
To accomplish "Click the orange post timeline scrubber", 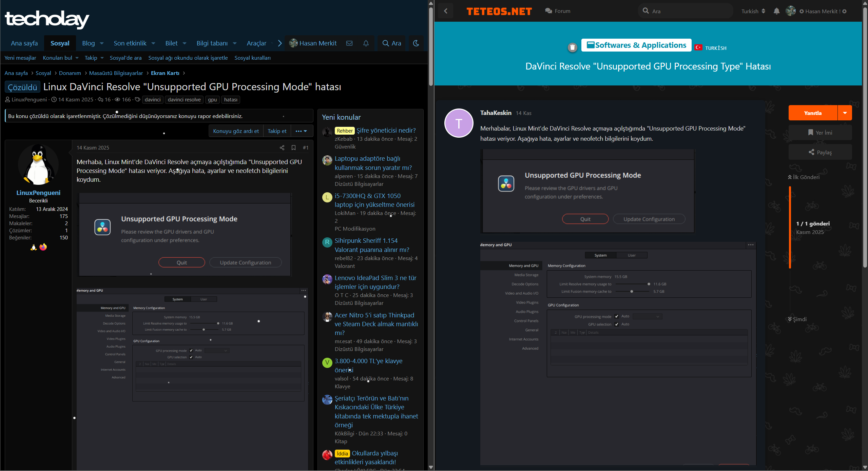I will pyautogui.click(x=790, y=227).
